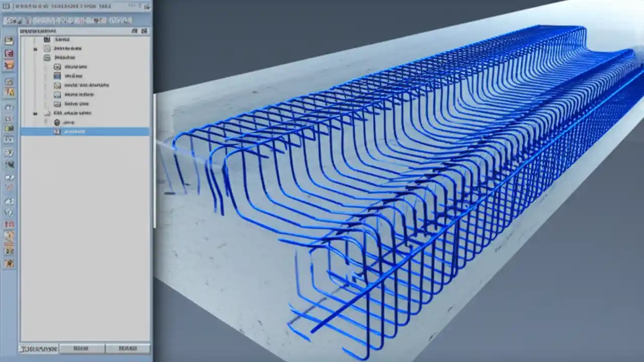Click the panel title bar label text
This screenshot has width=644, height=362.
click(x=38, y=31)
